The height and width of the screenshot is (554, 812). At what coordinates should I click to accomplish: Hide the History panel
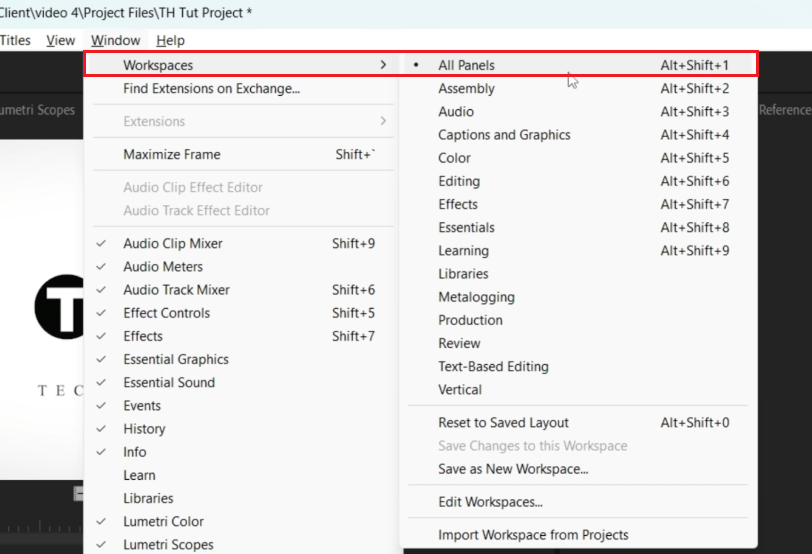(144, 428)
